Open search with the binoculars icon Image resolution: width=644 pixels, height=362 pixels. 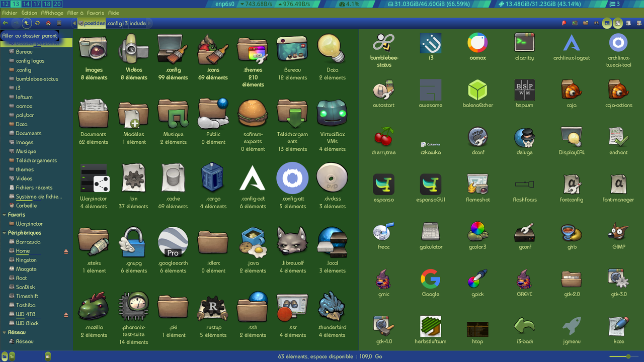(x=596, y=23)
